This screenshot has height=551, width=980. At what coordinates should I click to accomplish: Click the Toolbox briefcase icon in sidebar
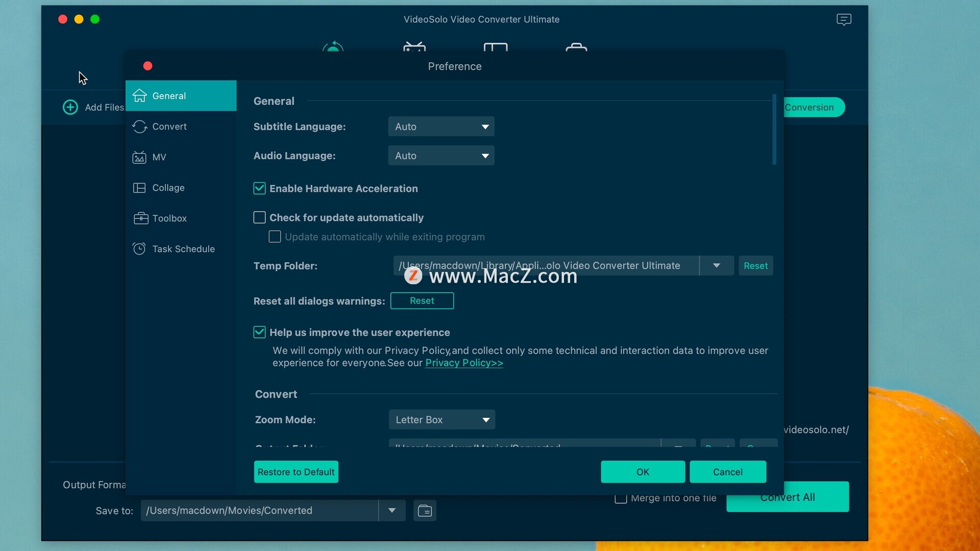[x=141, y=218]
